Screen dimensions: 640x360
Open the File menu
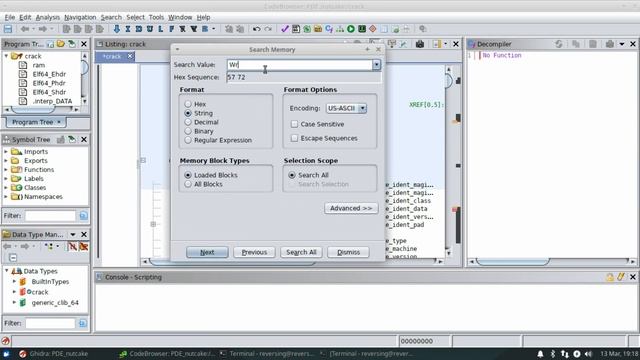pyautogui.click(x=9, y=17)
